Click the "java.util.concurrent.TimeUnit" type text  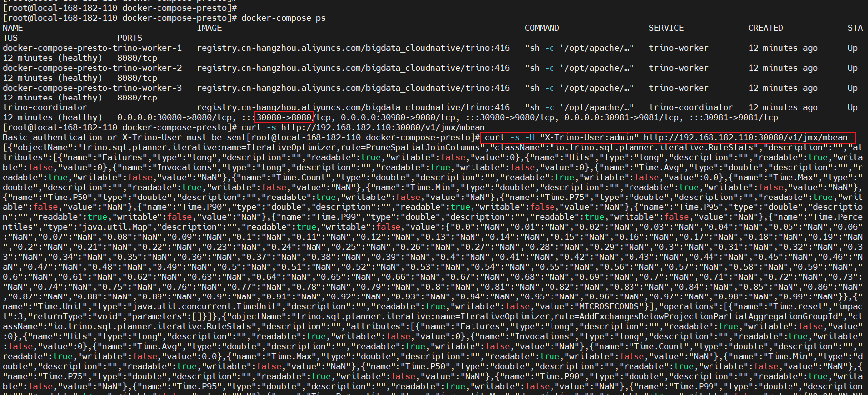202,307
